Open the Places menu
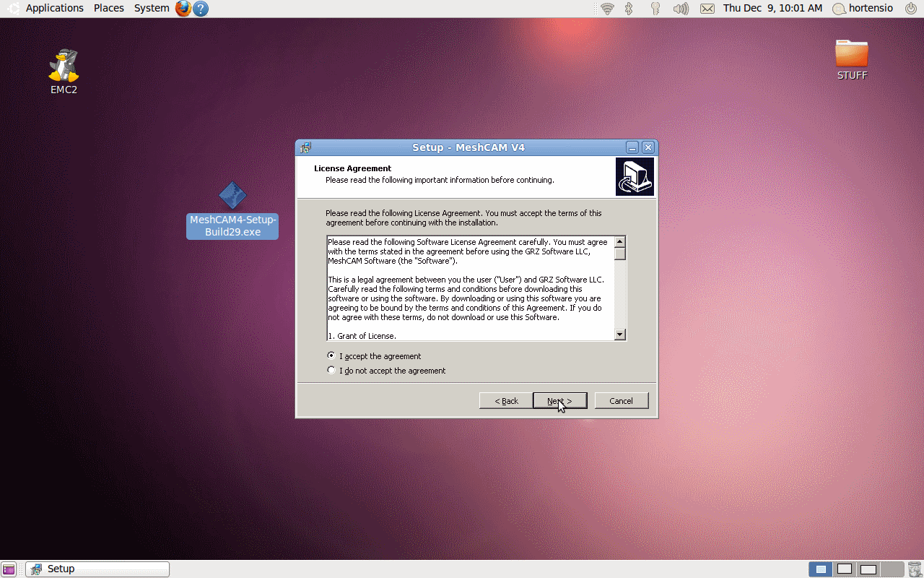The height and width of the screenshot is (578, 924). [109, 9]
